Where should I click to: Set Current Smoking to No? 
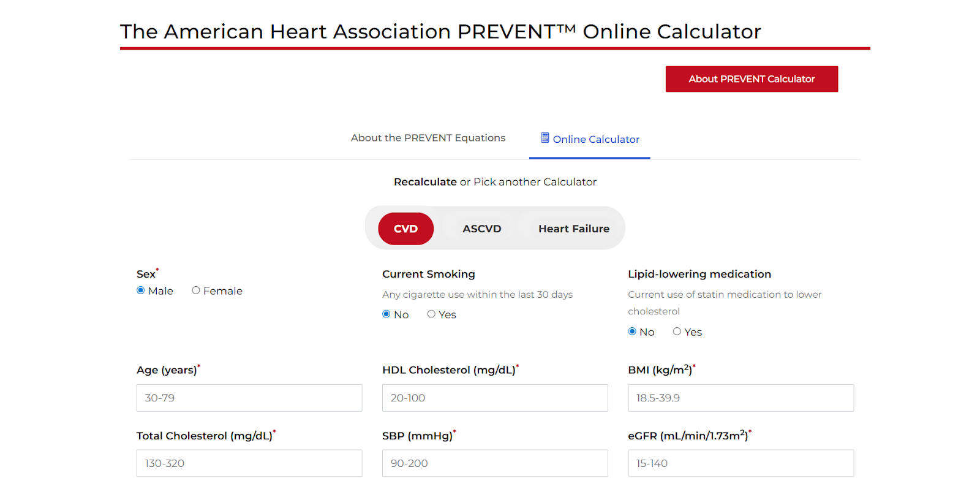click(x=386, y=314)
